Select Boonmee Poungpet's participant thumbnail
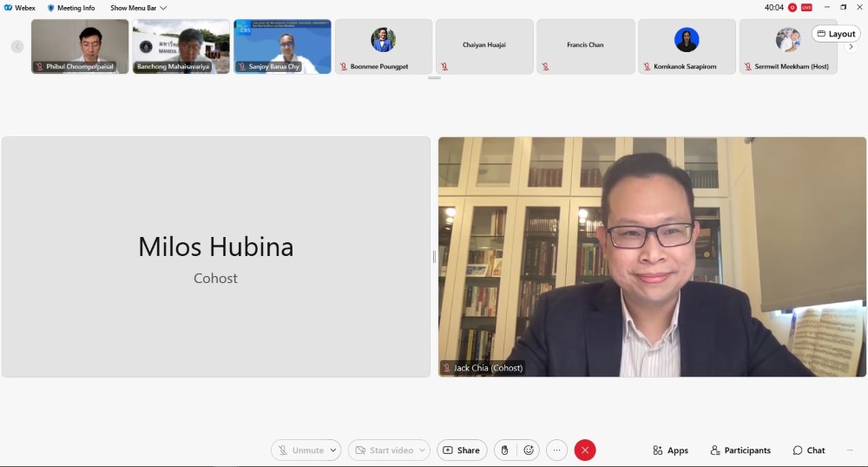Viewport: 868px width, 467px height. [384, 46]
